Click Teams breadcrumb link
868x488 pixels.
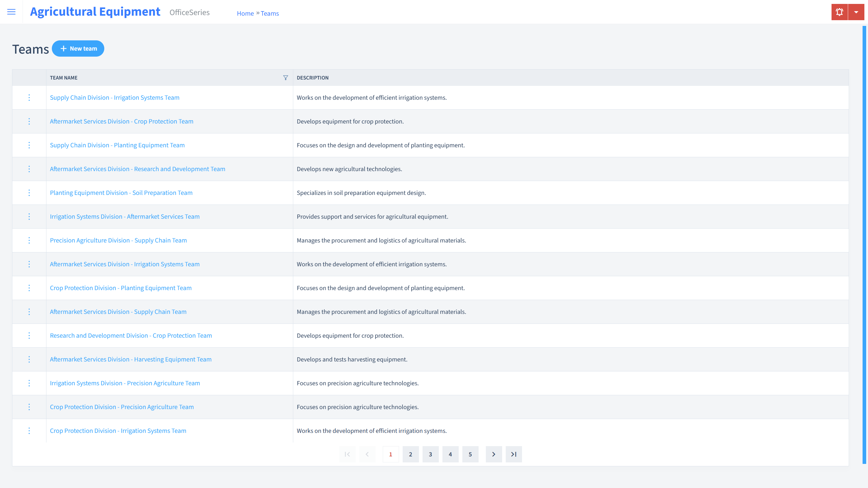(x=270, y=13)
